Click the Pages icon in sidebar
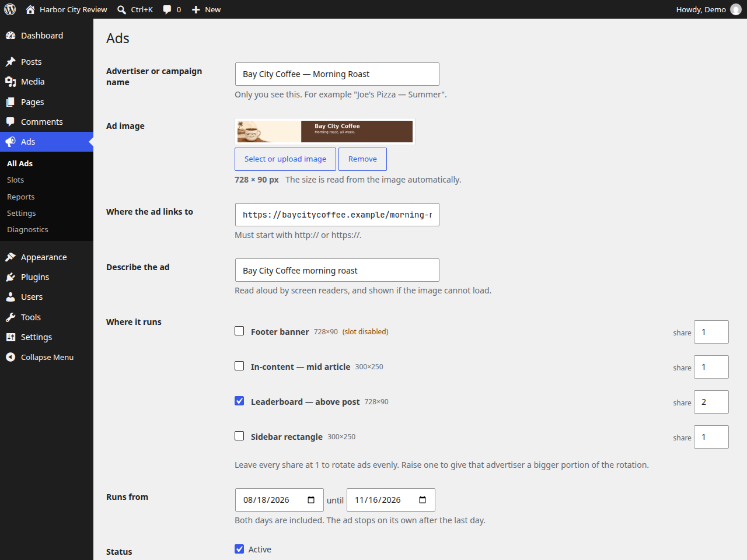This screenshot has width=747, height=560. pyautogui.click(x=11, y=102)
